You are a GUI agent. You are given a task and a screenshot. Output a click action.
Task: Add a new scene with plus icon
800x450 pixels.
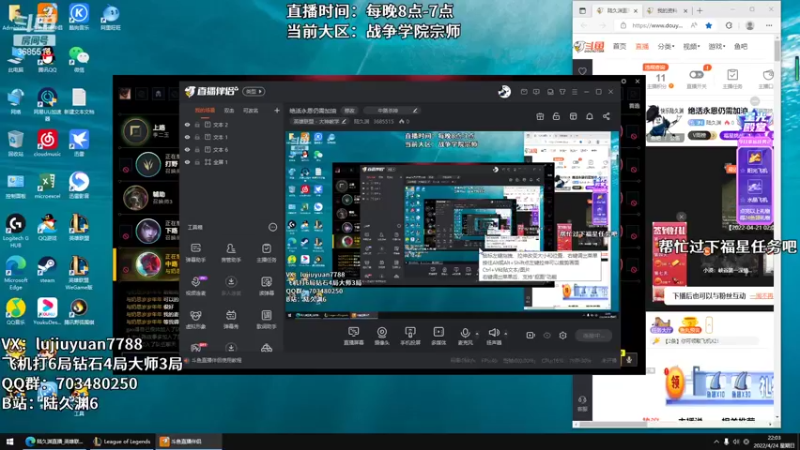pos(277,110)
